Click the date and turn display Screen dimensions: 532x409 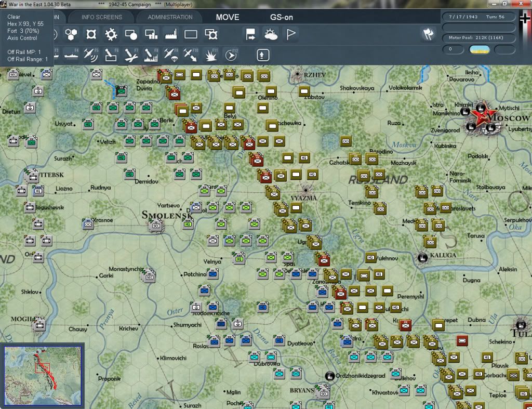(x=478, y=17)
